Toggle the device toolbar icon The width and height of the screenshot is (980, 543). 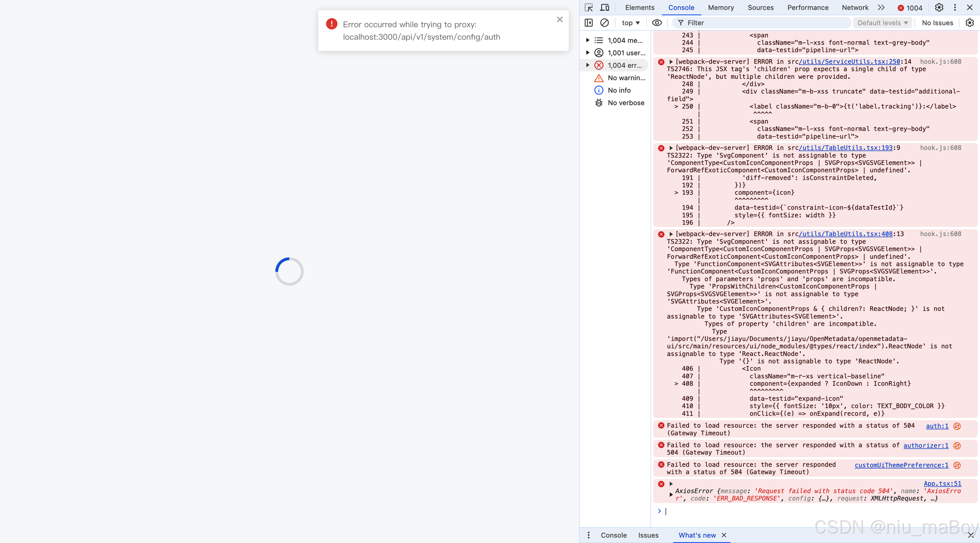(x=605, y=8)
